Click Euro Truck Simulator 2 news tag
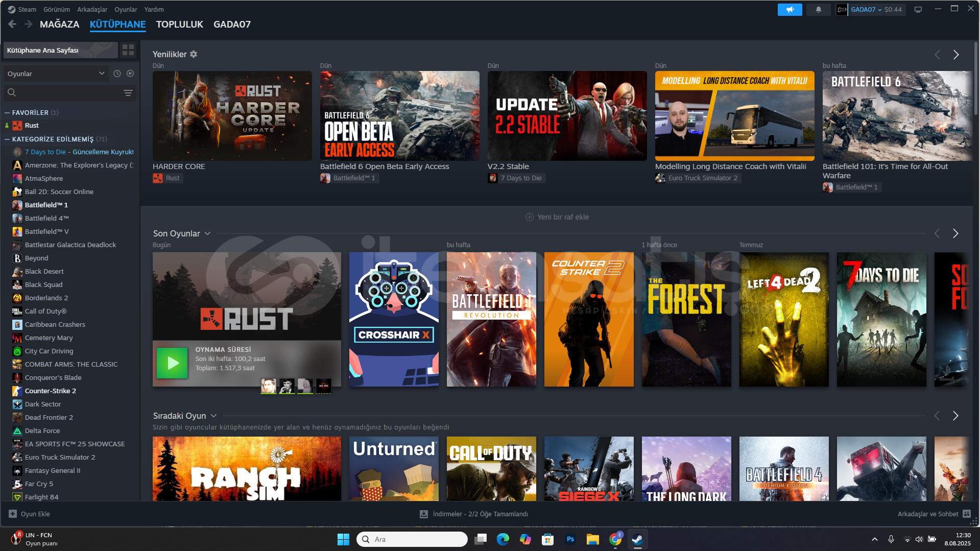Viewport: 980px width, 551px height. (x=698, y=178)
